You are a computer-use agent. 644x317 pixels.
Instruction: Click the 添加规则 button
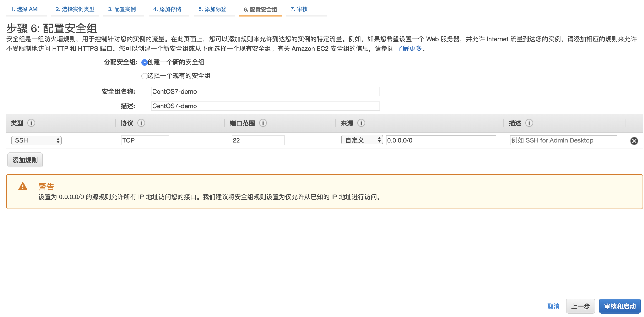pos(25,160)
